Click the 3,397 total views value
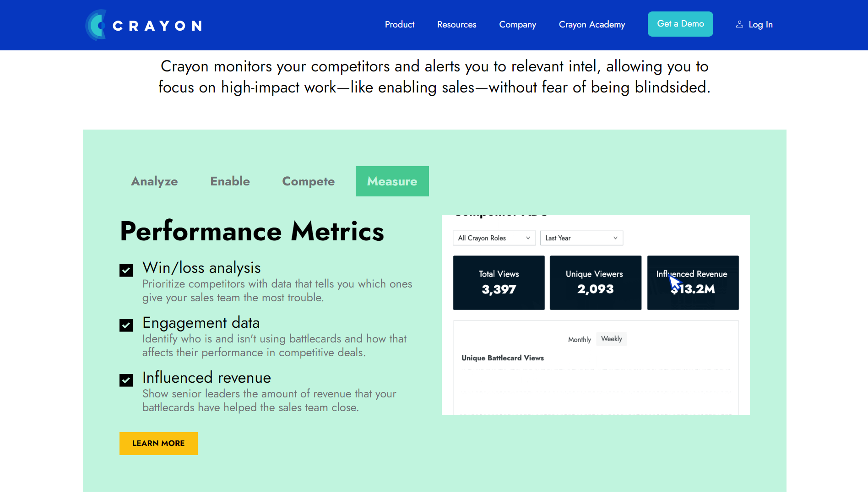The width and height of the screenshot is (868, 494). tap(499, 289)
